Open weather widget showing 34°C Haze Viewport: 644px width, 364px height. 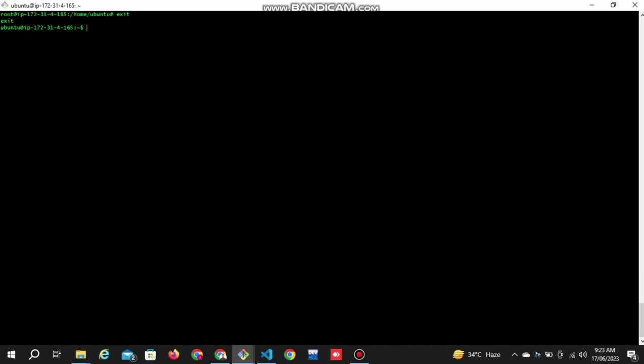point(477,354)
